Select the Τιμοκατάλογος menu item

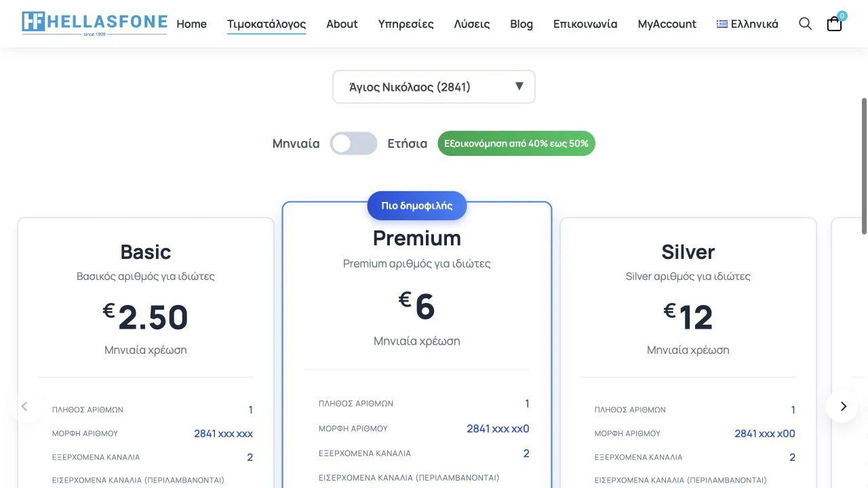[267, 24]
